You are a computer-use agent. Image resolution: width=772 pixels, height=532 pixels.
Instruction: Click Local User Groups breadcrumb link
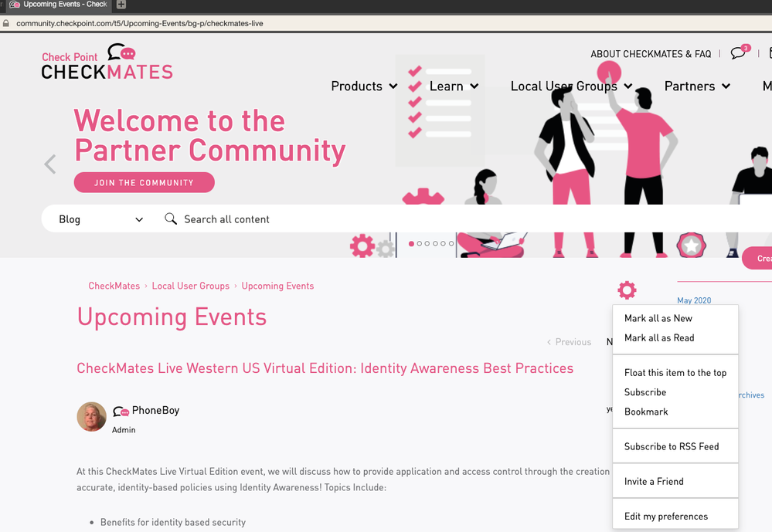[191, 286]
